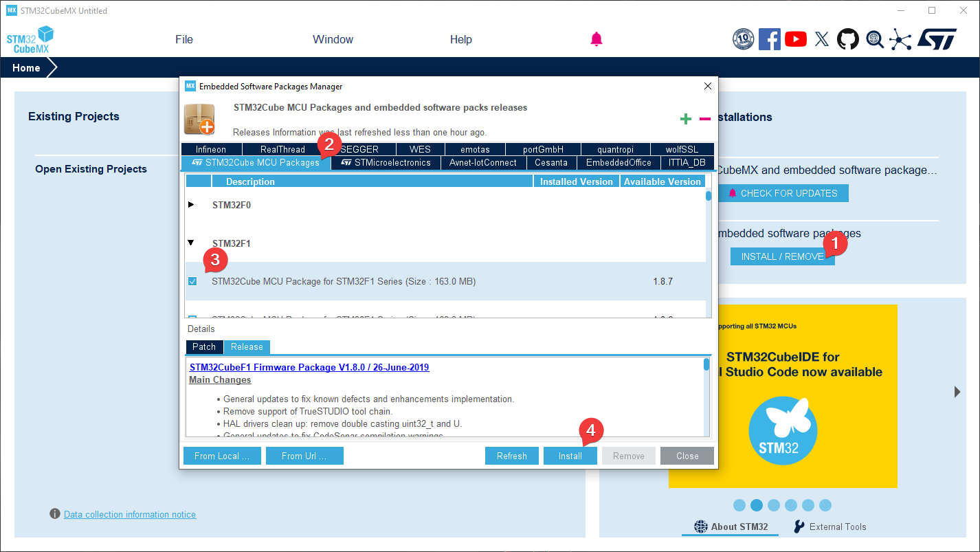Image resolution: width=980 pixels, height=552 pixels.
Task: Collapse the STM32F1 tree node
Action: [191, 243]
